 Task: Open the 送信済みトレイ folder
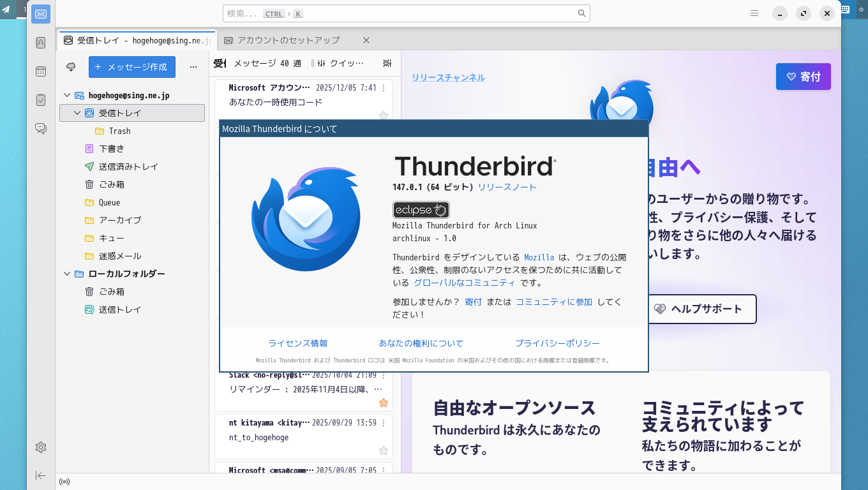tap(132, 167)
